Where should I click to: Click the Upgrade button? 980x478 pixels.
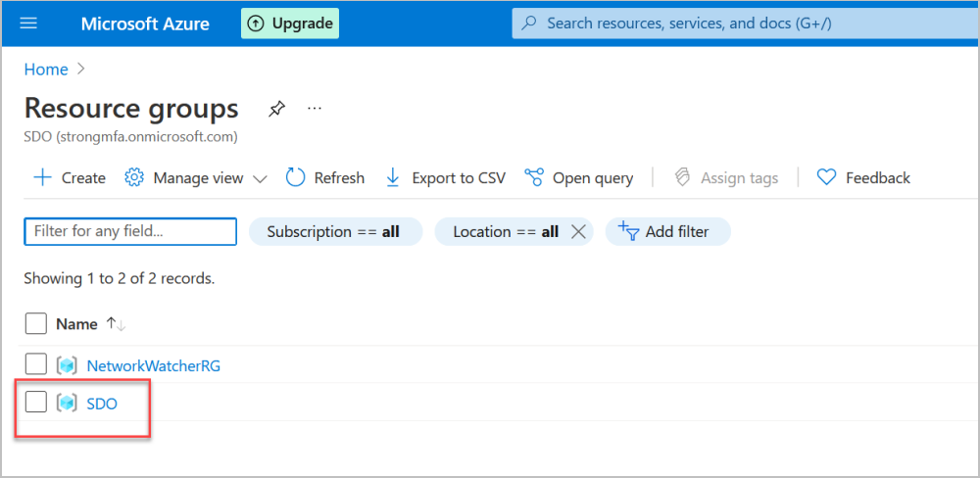click(x=290, y=24)
